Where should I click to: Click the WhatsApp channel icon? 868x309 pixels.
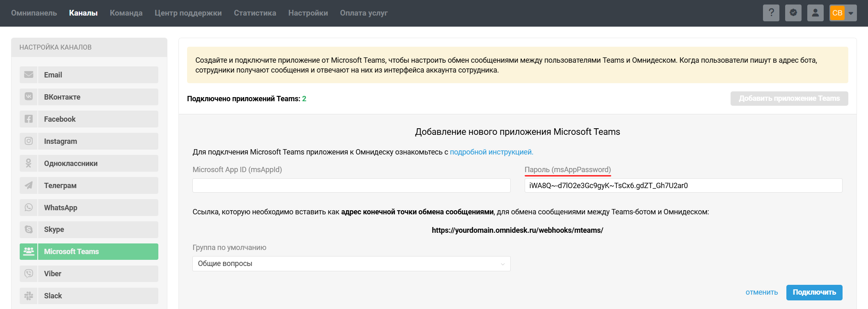point(29,207)
